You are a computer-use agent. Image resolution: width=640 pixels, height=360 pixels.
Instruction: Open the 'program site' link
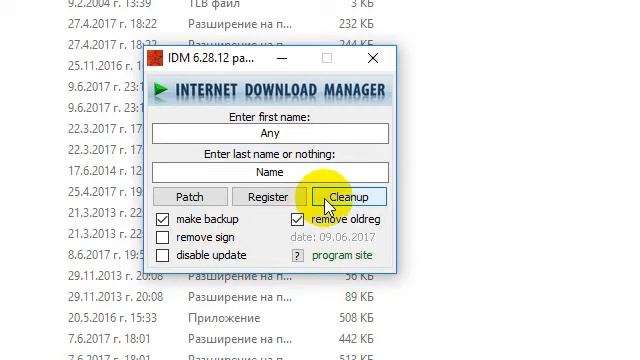[342, 256]
